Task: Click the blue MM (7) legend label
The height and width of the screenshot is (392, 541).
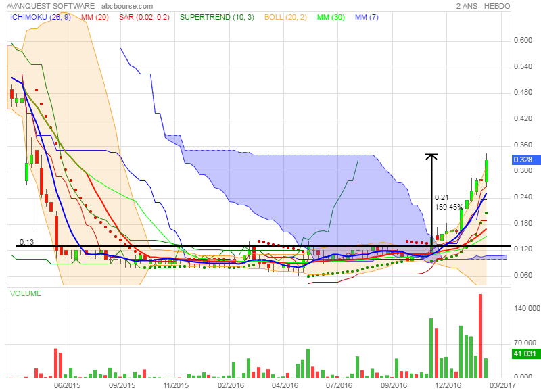Action: [367, 17]
